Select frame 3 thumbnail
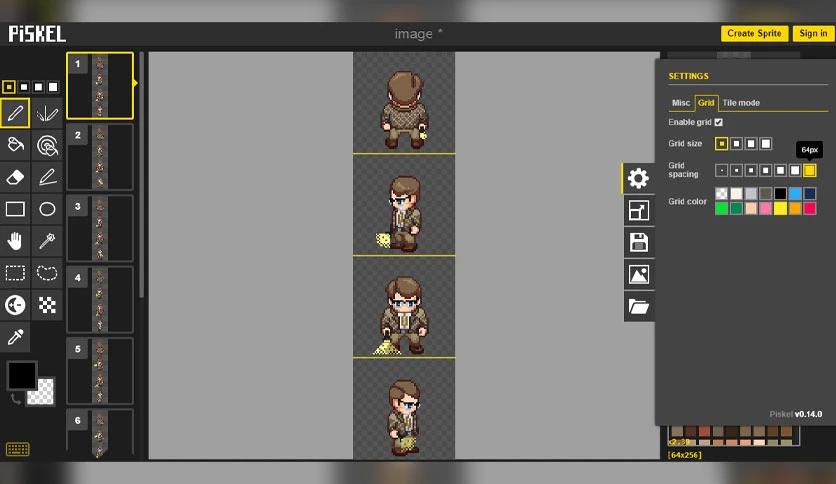The height and width of the screenshot is (484, 836). tap(100, 228)
